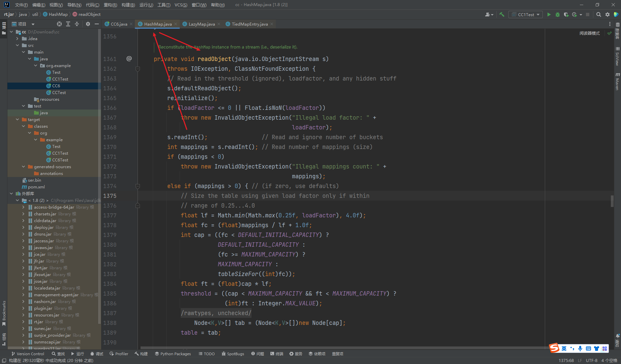Open editor tabs three-dot menu

click(x=610, y=24)
